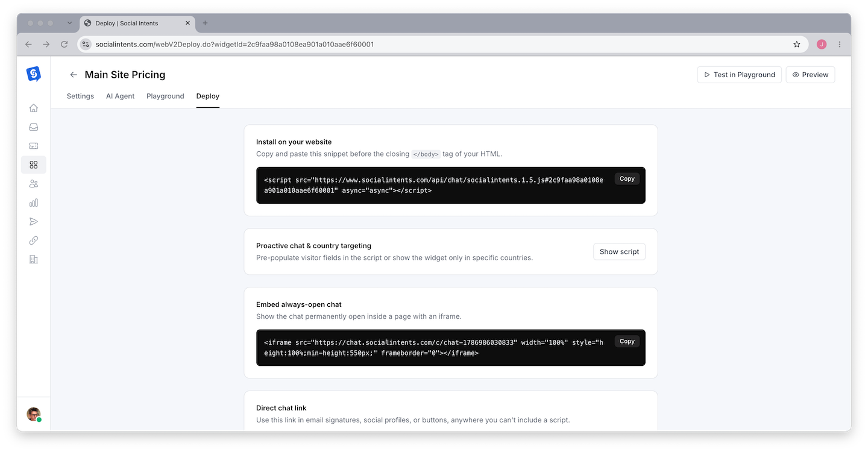Open the Team members icon in sidebar
This screenshot has width=868, height=452.
point(34,184)
